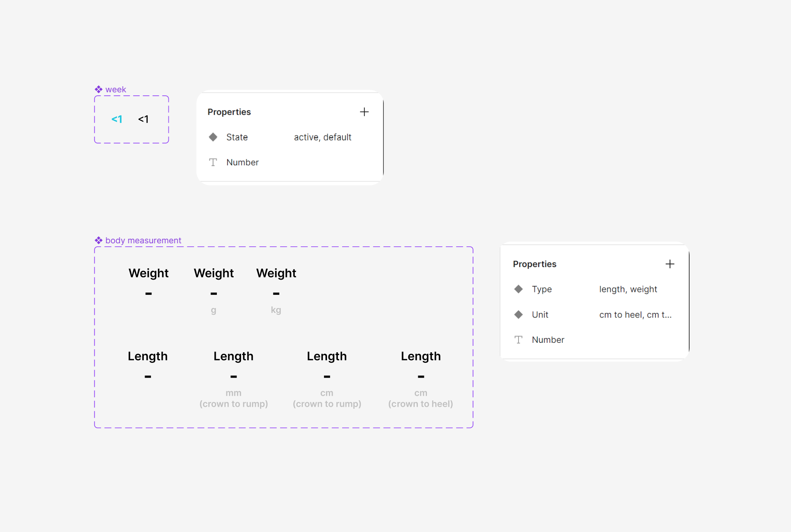791x532 pixels.
Task: Select the week component label
Action: pyautogui.click(x=115, y=90)
